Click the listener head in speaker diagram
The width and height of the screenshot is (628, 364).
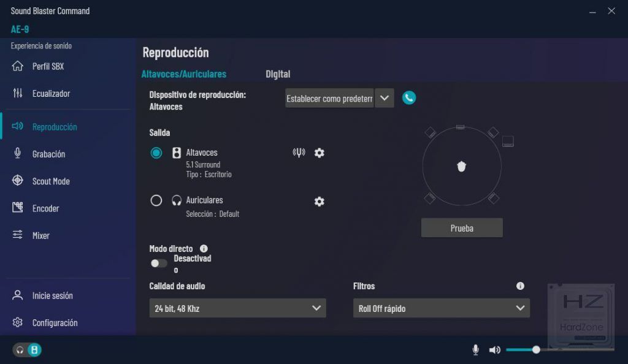click(x=461, y=167)
